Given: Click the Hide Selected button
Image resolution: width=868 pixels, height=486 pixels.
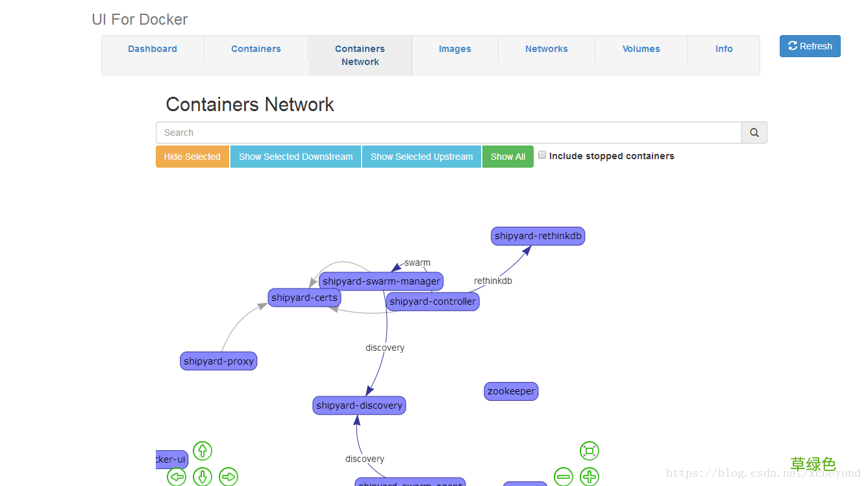Looking at the screenshot, I should pyautogui.click(x=192, y=156).
